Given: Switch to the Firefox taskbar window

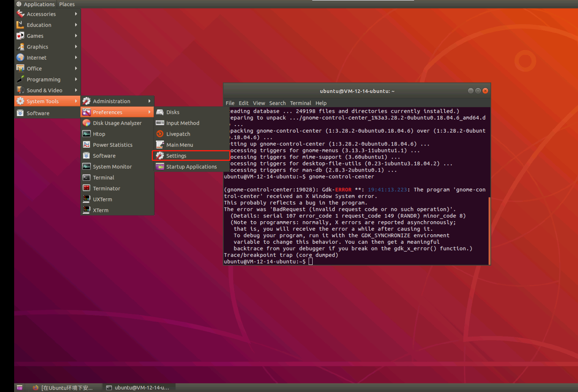Looking at the screenshot, I should coord(63,387).
